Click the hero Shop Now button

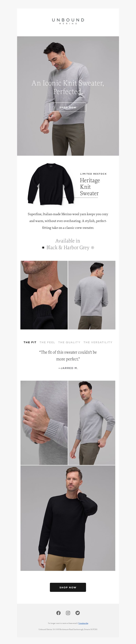pyautogui.click(x=68, y=107)
